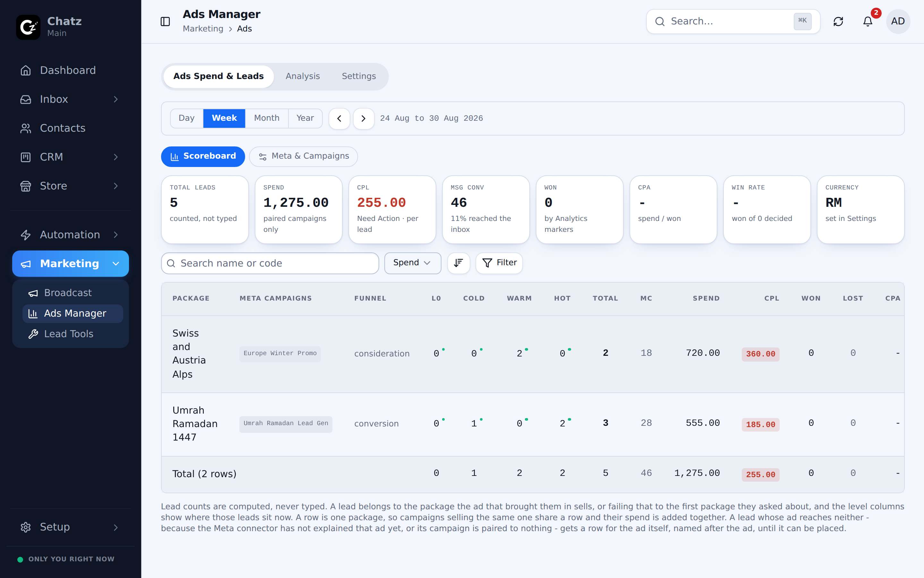Click the CPL column header
Screen dimensions: 924x578
pyautogui.click(x=772, y=299)
